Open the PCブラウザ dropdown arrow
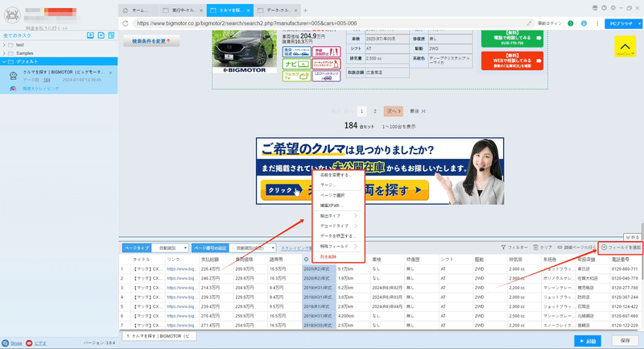Screen dimensions: 644x349 pyautogui.click(x=639, y=24)
